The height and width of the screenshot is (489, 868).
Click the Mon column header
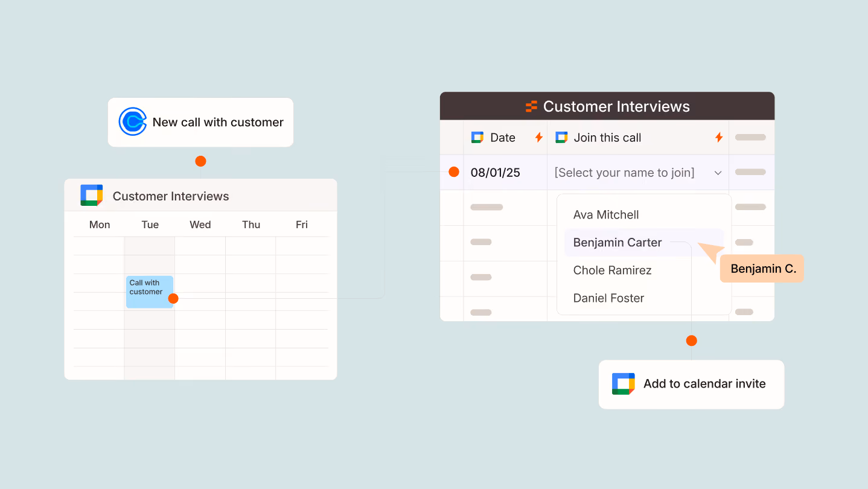(100, 225)
